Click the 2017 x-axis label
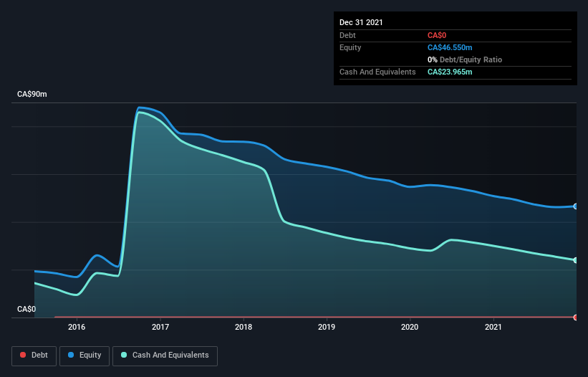Image resolution: width=588 pixels, height=377 pixels. 160,327
